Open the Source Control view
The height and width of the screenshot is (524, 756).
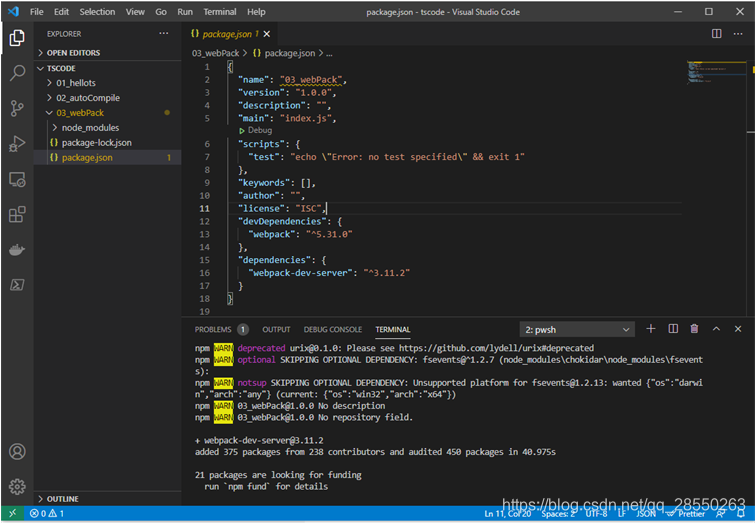click(x=17, y=108)
